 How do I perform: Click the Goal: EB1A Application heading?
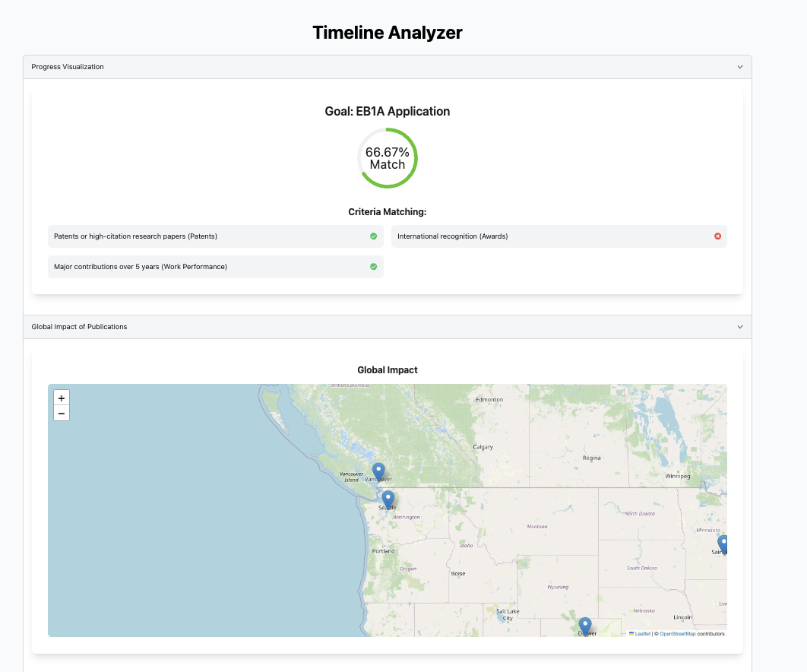coord(388,111)
